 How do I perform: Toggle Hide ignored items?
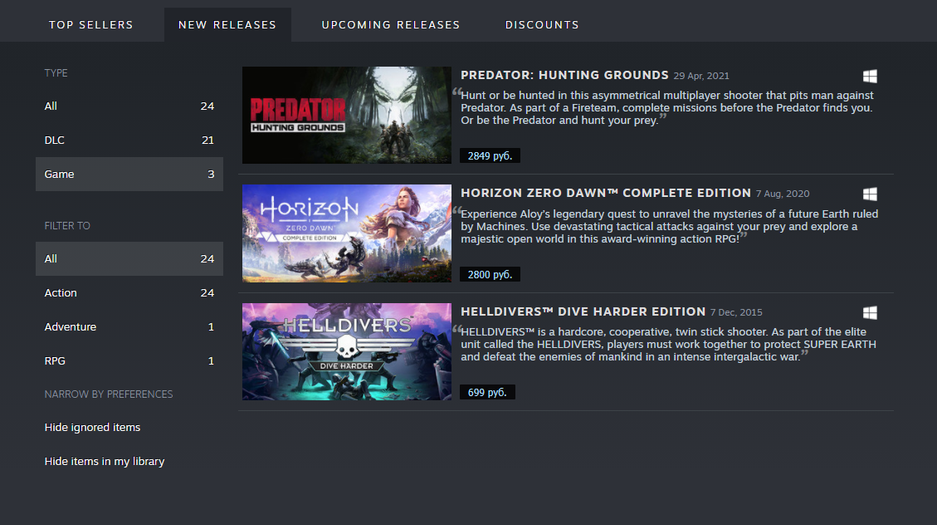92,428
